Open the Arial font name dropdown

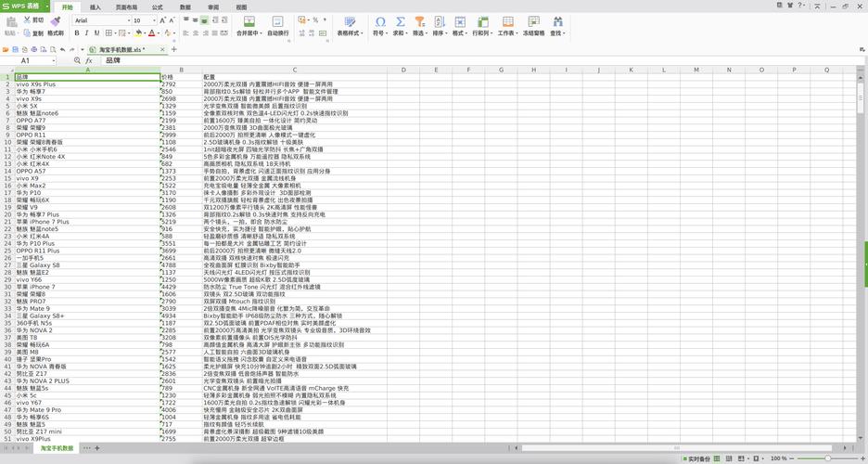128,20
